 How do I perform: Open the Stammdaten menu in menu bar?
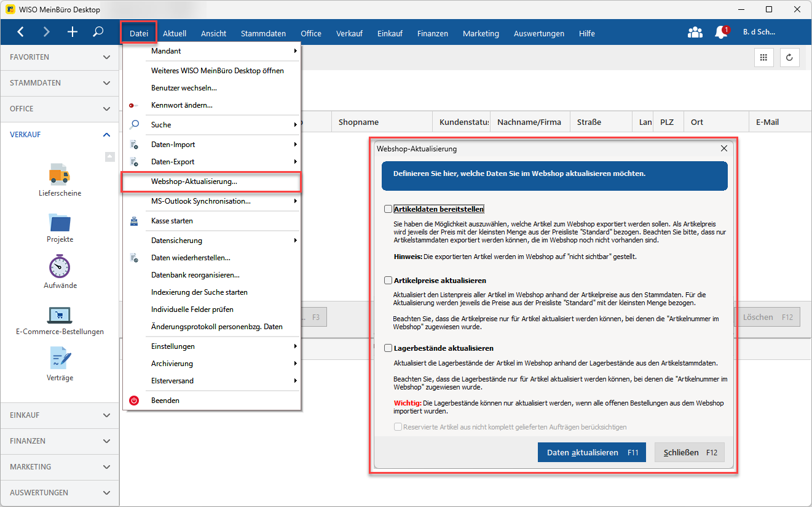click(x=263, y=33)
